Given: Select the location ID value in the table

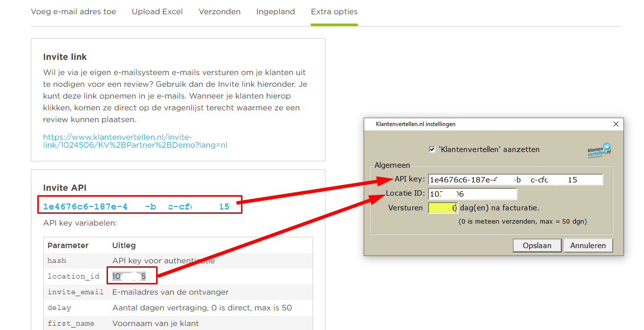Looking at the screenshot, I should pos(129,277).
